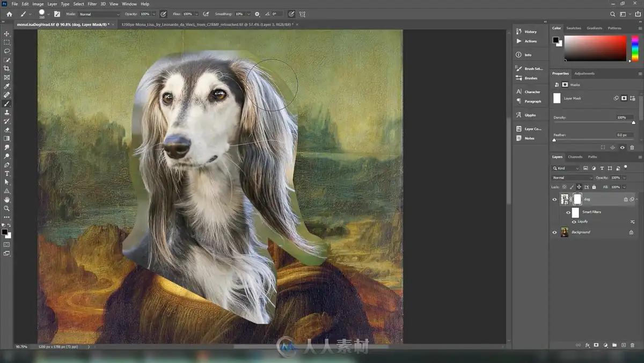Open the Opacity dropdown in options bar

pos(154,14)
